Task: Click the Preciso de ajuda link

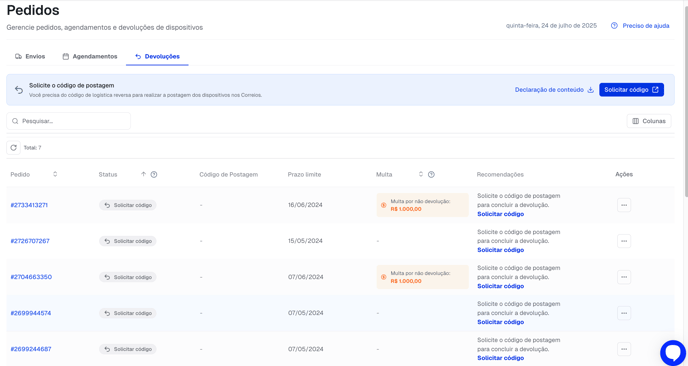Action: [x=646, y=26]
